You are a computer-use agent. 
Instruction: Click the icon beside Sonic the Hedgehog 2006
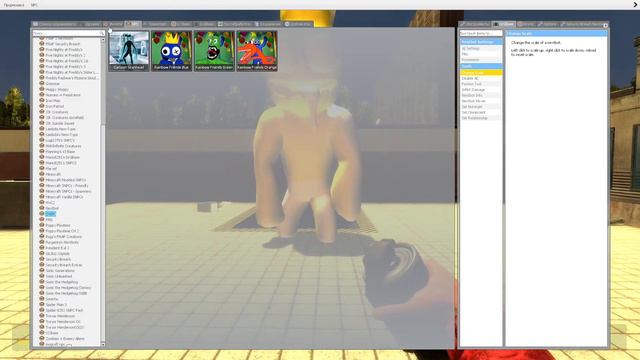tap(42, 293)
